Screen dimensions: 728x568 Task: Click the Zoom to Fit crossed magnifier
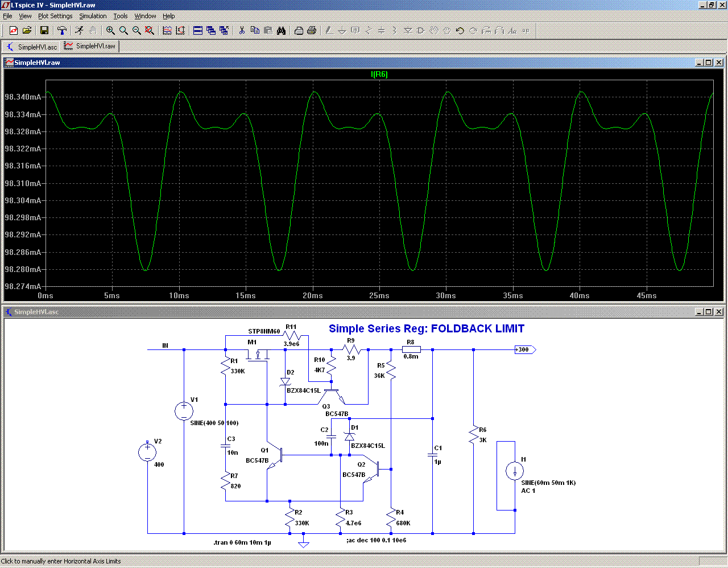(x=150, y=30)
